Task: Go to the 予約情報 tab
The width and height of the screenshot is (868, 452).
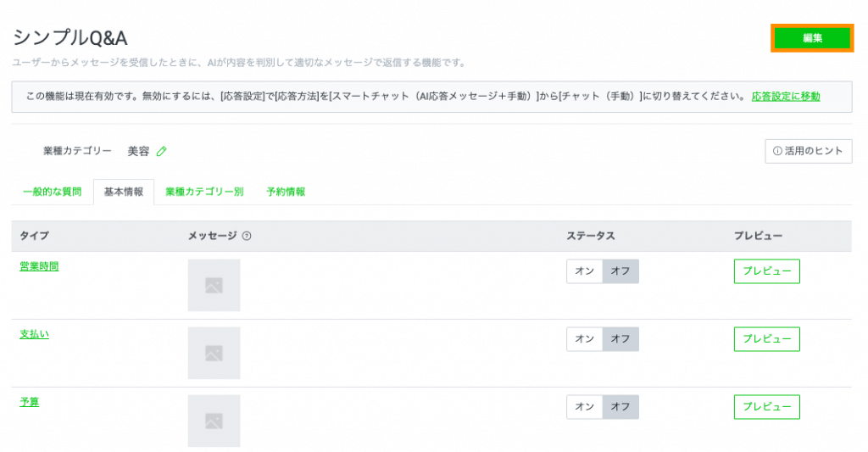Action: click(286, 192)
